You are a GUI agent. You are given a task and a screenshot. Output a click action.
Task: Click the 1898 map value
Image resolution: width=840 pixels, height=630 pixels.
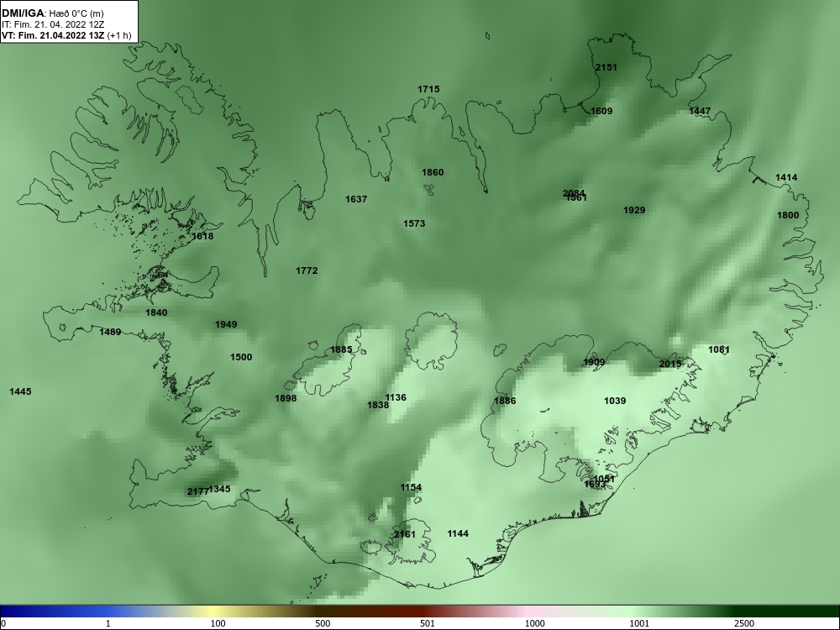286,398
